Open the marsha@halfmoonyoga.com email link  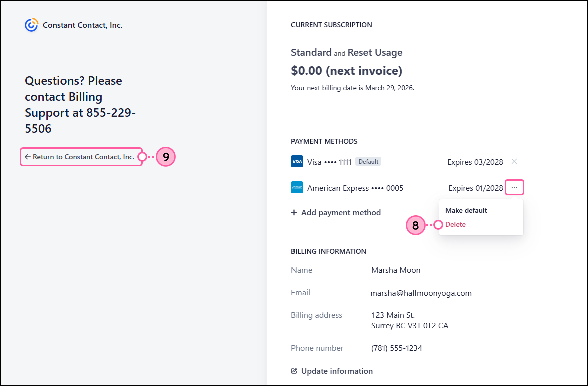coord(421,293)
